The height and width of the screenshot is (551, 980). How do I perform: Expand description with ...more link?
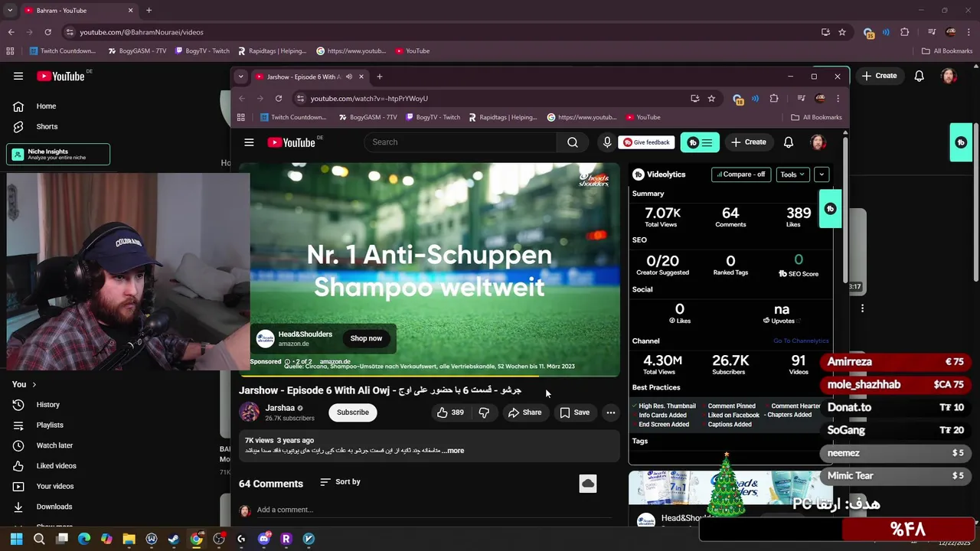coord(455,451)
